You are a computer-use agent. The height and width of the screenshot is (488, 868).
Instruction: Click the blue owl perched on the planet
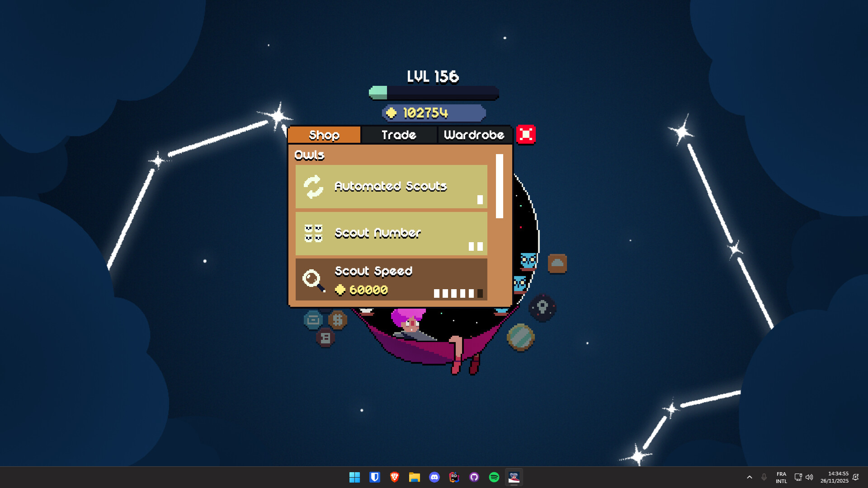click(x=528, y=261)
